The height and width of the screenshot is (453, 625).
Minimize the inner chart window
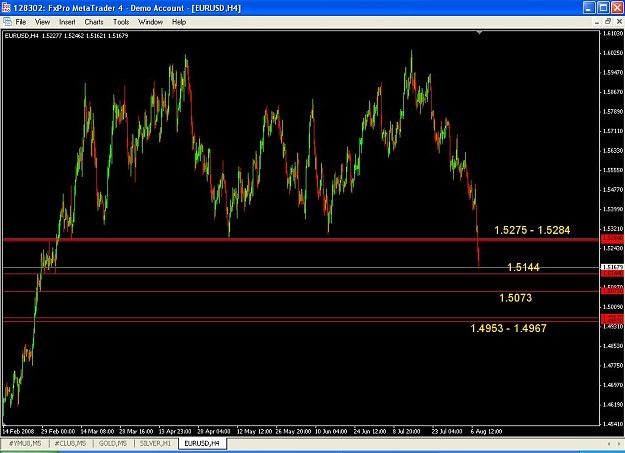tap(597, 22)
